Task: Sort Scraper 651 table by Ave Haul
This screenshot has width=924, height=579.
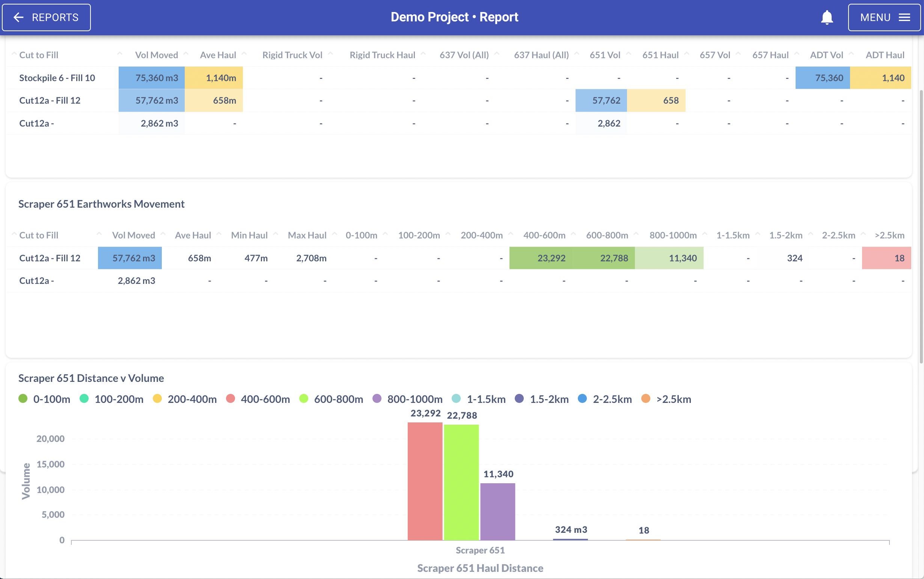Action: tap(193, 235)
